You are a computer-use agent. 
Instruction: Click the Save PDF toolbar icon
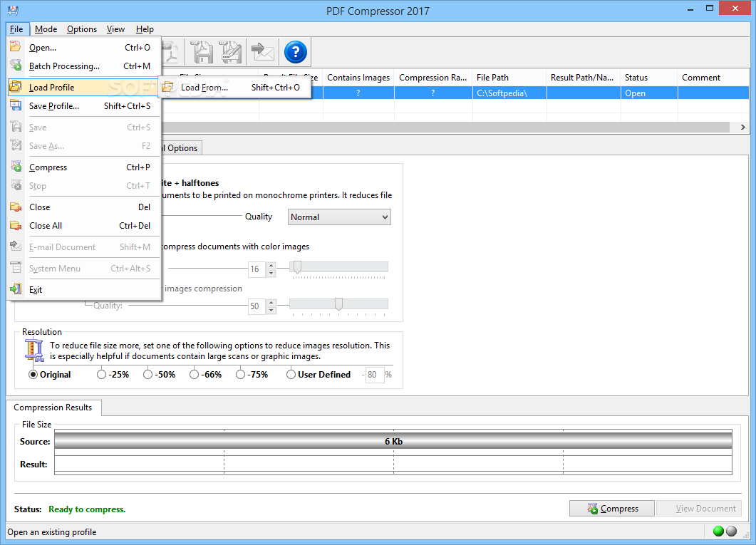203,52
